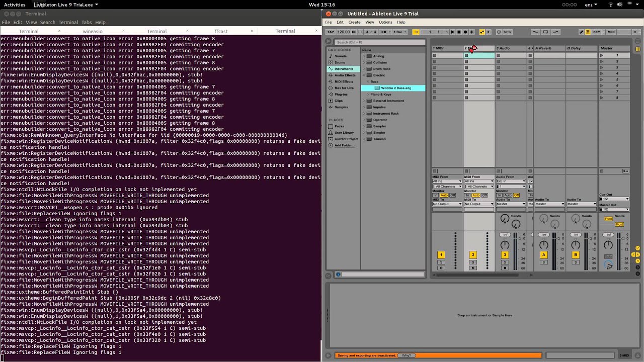
Task: Toggle the Computer MIDI Keyboard icon
Action: tap(588, 32)
